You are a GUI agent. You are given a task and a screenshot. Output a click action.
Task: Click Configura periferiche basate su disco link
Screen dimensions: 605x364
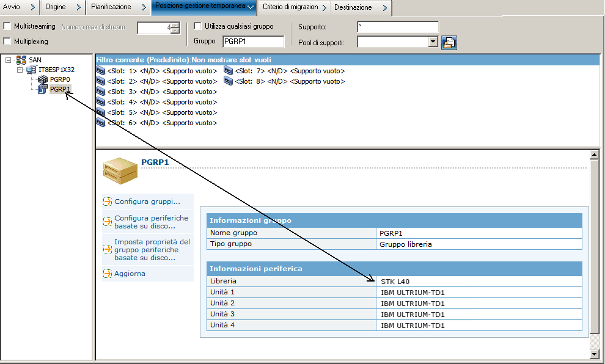tap(151, 222)
